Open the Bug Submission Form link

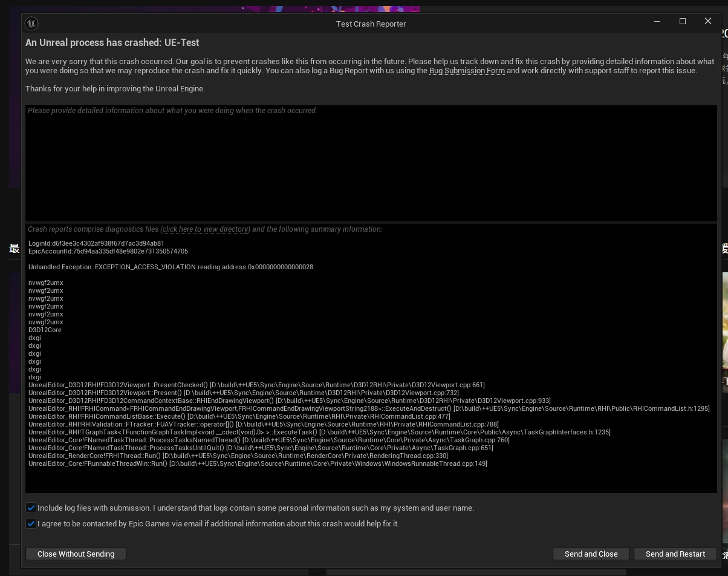[x=467, y=71]
